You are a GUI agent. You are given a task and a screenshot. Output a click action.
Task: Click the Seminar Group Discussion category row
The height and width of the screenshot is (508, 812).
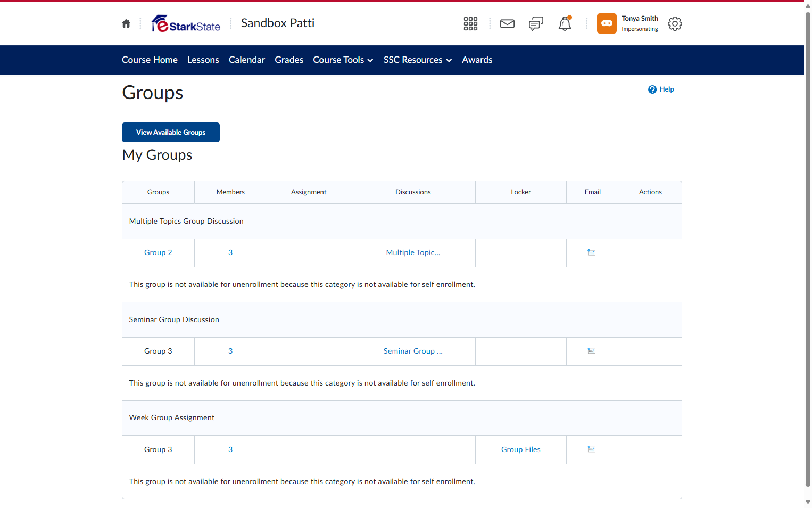pyautogui.click(x=402, y=319)
